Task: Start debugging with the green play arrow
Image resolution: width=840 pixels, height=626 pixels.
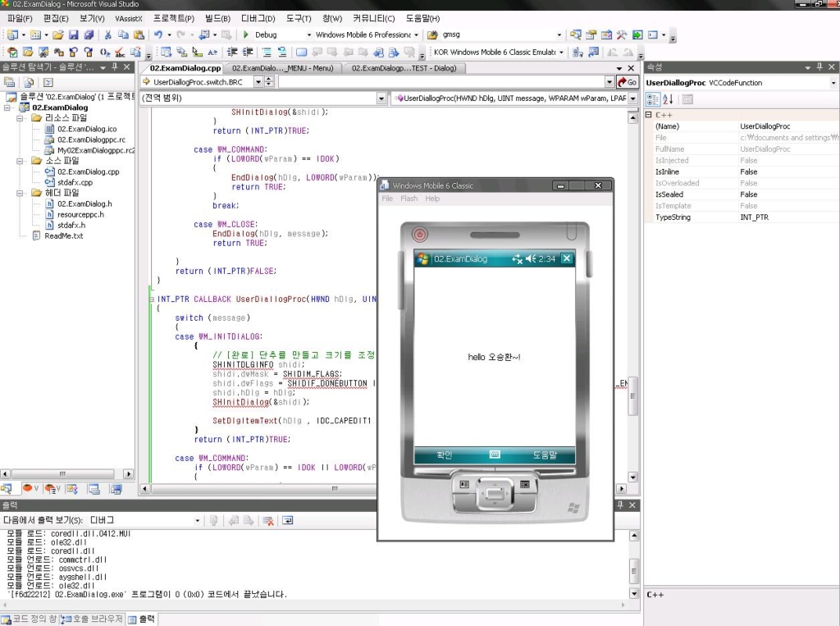Action: tap(246, 34)
